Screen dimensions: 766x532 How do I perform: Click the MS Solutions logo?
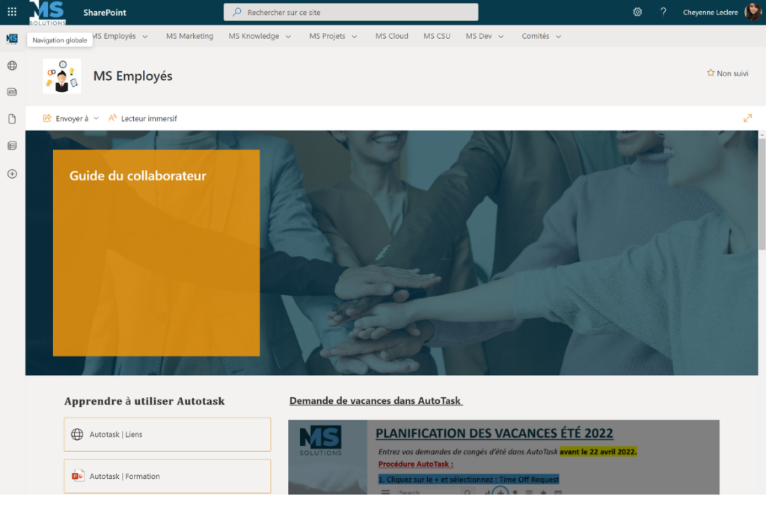pyautogui.click(x=47, y=13)
